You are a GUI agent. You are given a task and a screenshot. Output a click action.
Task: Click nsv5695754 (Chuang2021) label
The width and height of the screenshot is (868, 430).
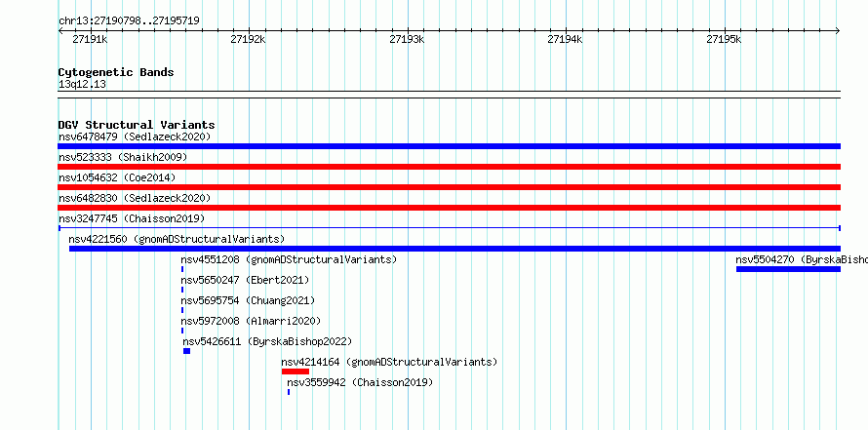(x=248, y=300)
